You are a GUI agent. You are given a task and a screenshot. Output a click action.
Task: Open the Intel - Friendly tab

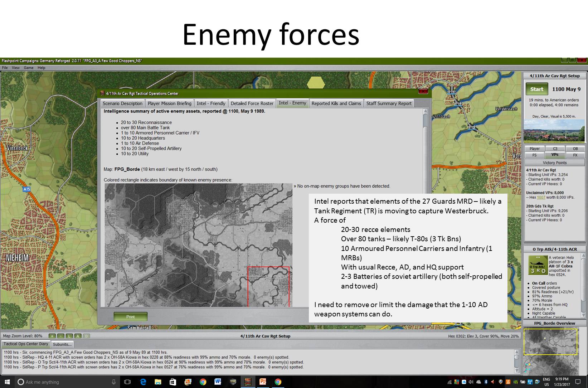tap(211, 103)
